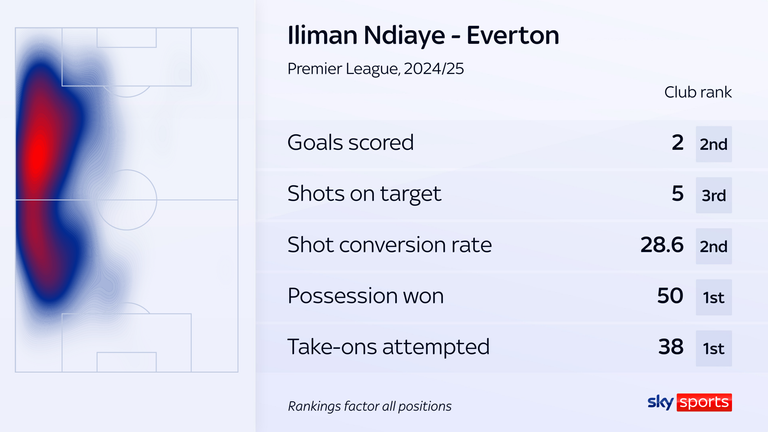Click the Sky Sports logo

(690, 402)
